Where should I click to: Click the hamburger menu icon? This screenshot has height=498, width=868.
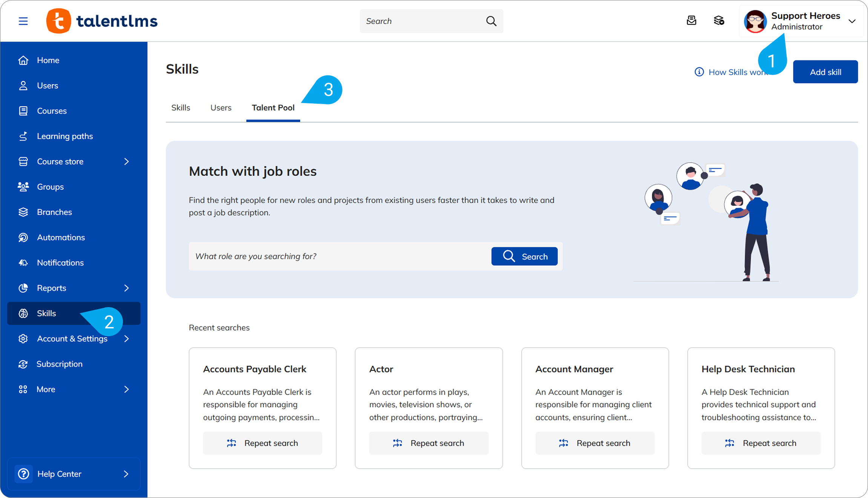(23, 21)
